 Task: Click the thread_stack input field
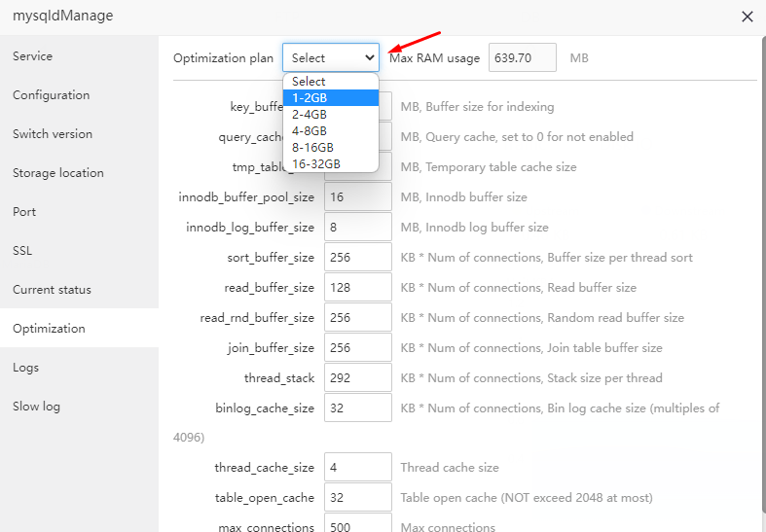(x=357, y=377)
